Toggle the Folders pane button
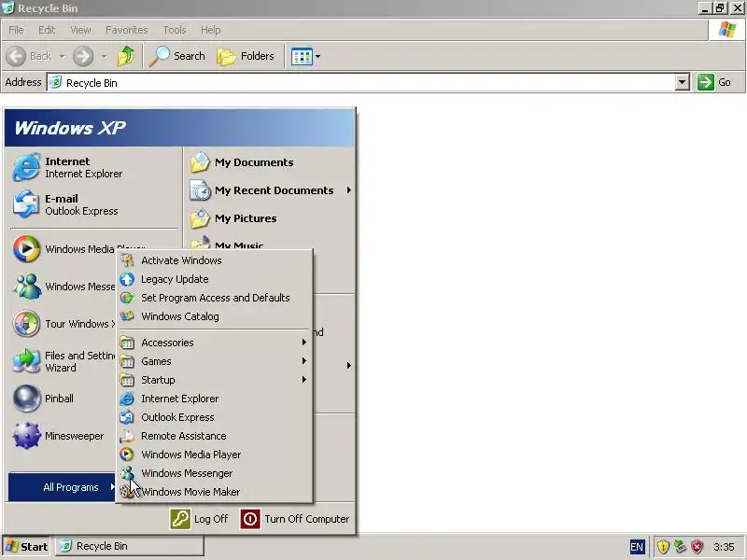This screenshot has width=747, height=560. (x=246, y=56)
